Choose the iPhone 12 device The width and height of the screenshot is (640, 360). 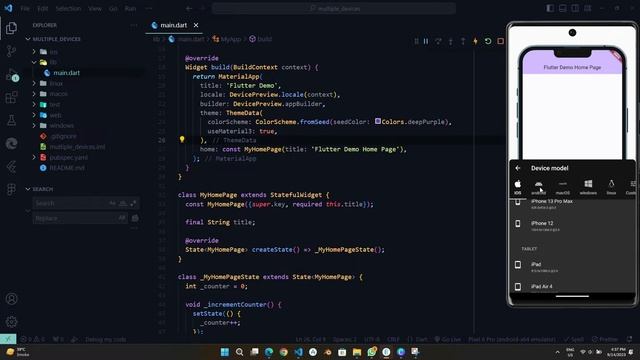(x=572, y=225)
